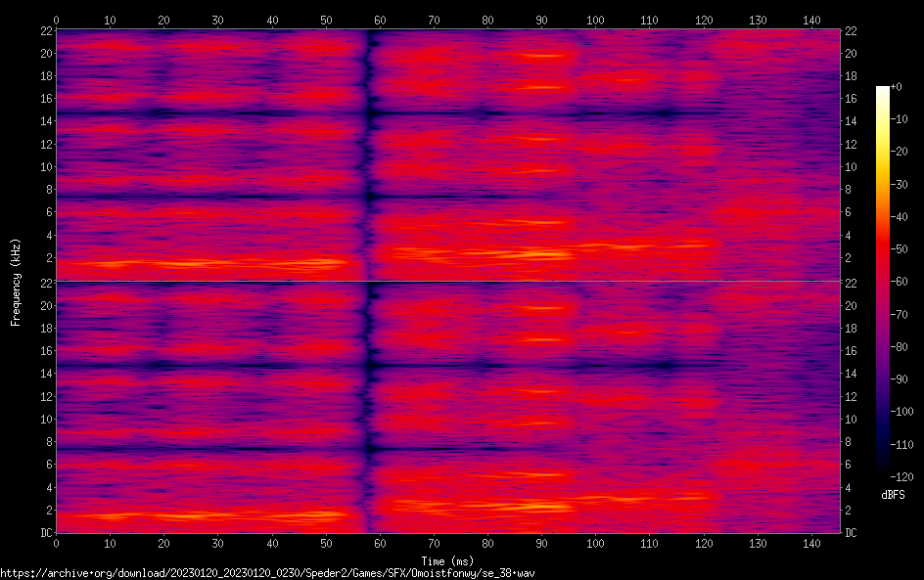This screenshot has width=924, height=580.
Task: Click the 20 ms label on bottom time axis
Action: pos(163,543)
